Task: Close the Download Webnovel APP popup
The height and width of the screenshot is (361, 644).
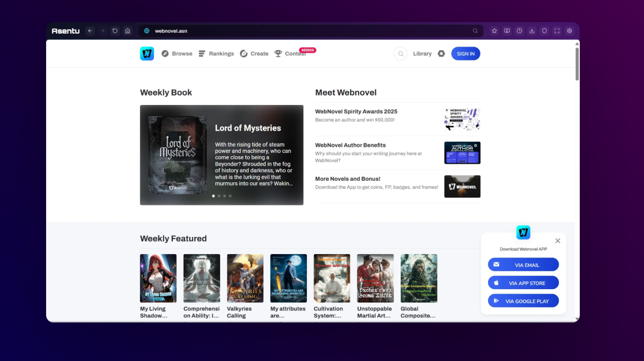Action: click(x=558, y=241)
